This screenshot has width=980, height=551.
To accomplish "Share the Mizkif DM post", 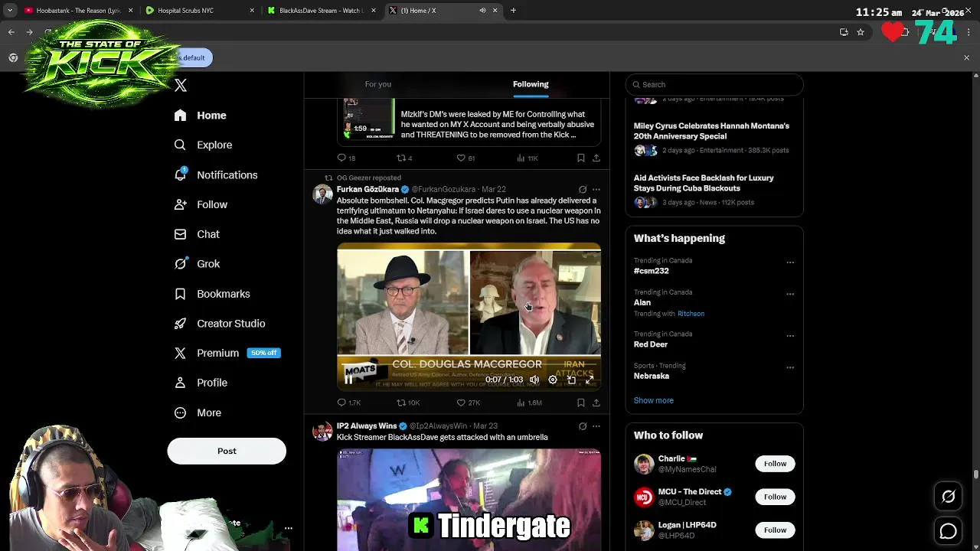I will click(x=596, y=158).
